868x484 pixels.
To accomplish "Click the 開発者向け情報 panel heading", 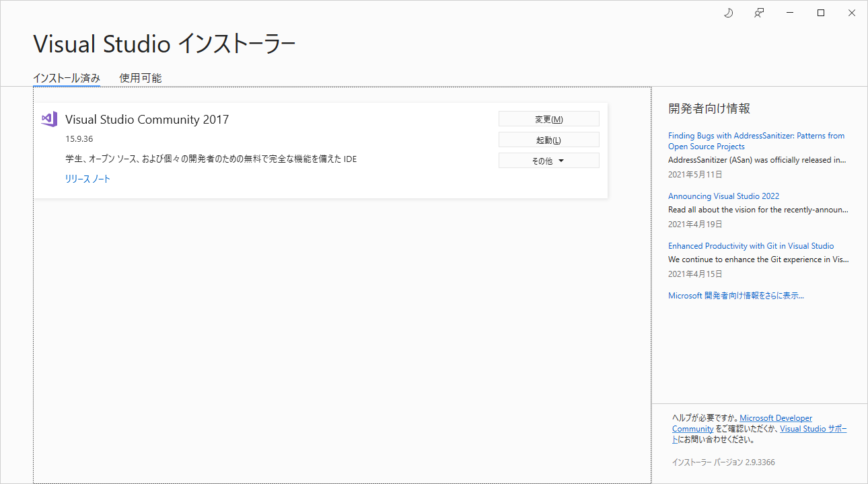I will tap(709, 108).
